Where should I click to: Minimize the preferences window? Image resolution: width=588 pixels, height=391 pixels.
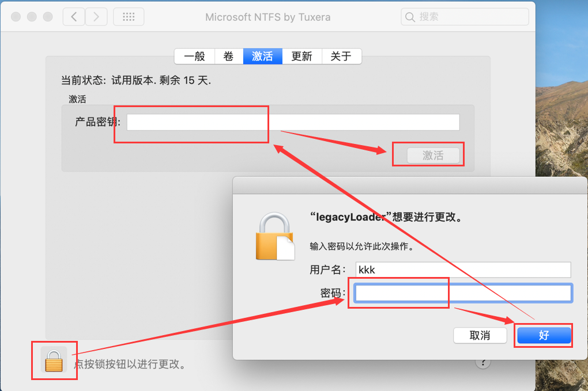pos(32,17)
